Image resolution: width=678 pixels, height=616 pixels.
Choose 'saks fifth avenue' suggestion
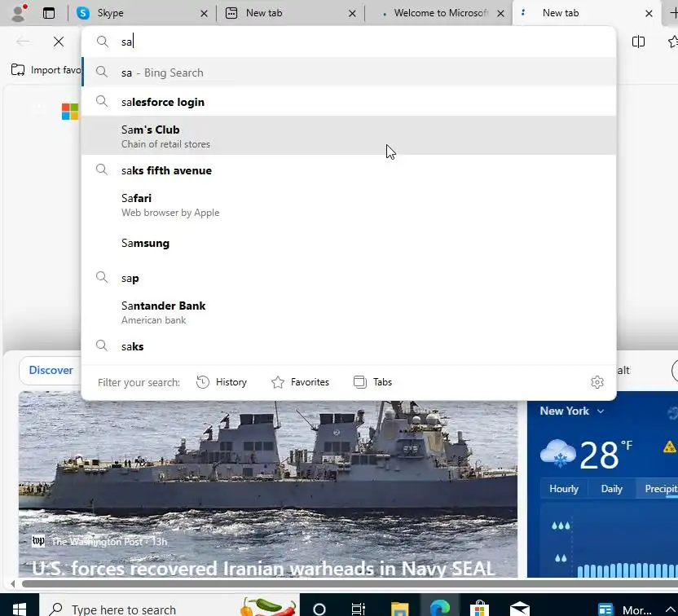[x=349, y=170]
